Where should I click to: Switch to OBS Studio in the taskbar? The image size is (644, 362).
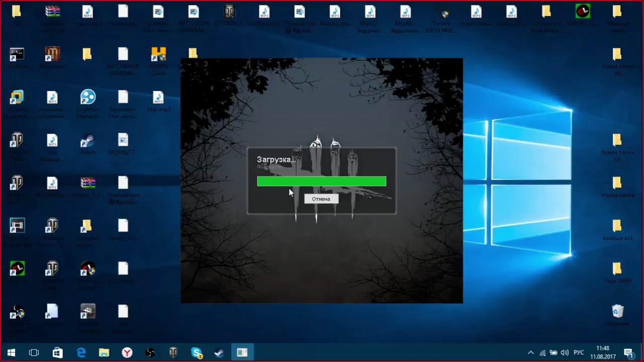tap(150, 353)
